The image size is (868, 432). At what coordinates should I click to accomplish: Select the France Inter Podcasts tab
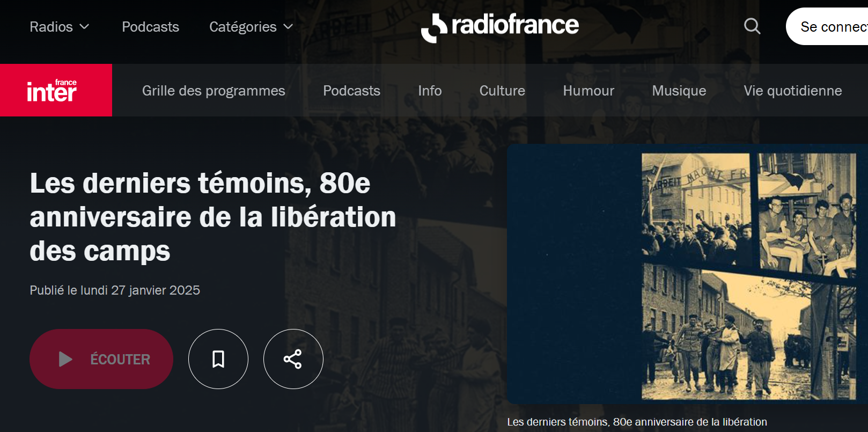point(351,91)
